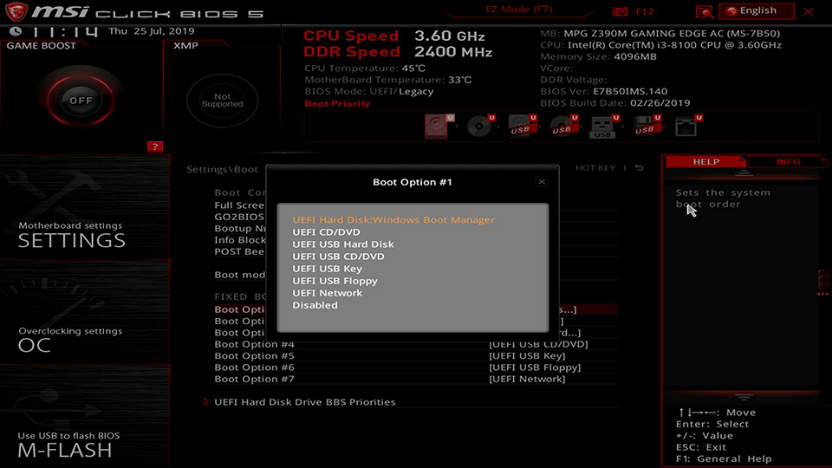This screenshot has height=468, width=832.
Task: Take a screenshot with the F12 icon
Action: 634,11
